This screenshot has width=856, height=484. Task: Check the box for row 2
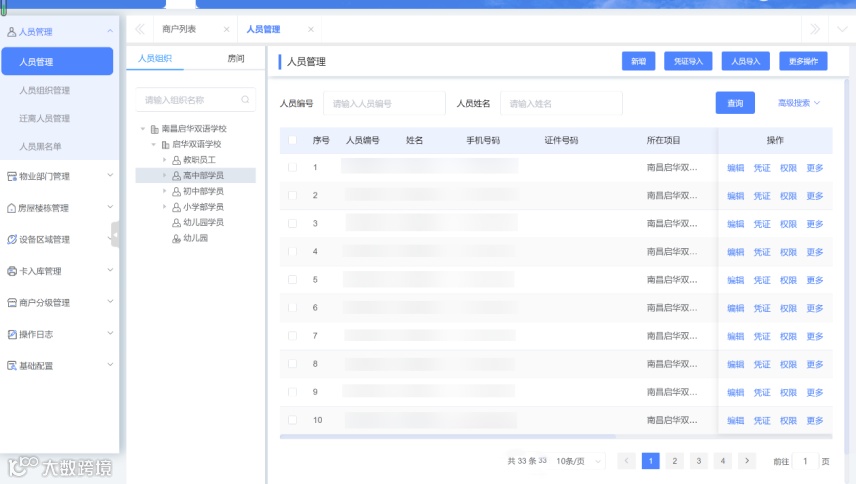click(x=293, y=195)
